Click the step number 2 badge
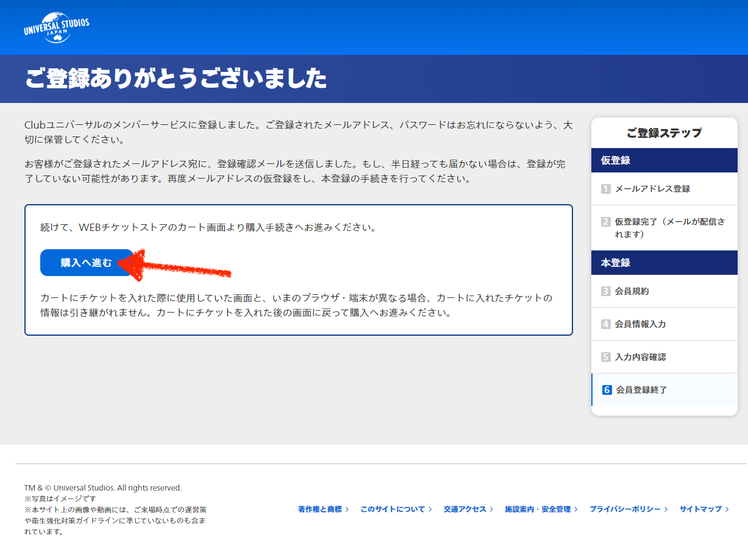This screenshot has height=560, width=748. point(606,222)
